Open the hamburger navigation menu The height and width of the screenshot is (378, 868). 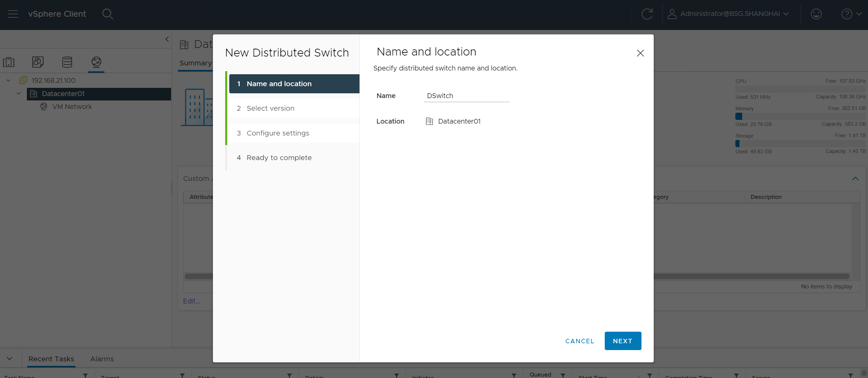pos(13,14)
